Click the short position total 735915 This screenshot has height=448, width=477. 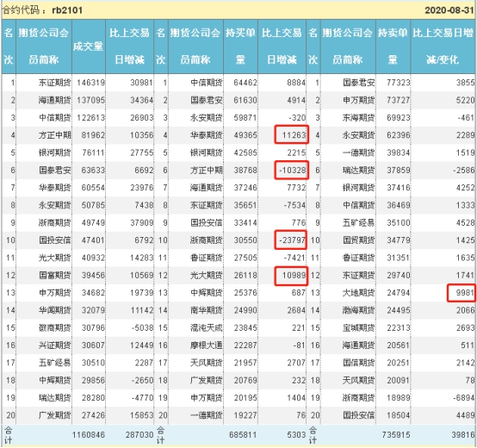(x=396, y=435)
